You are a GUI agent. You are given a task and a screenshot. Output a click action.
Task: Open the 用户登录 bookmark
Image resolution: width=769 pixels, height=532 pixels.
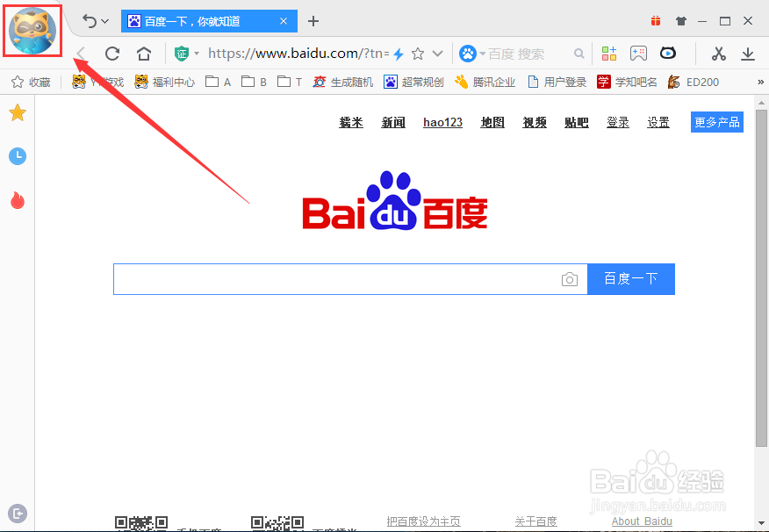[557, 82]
